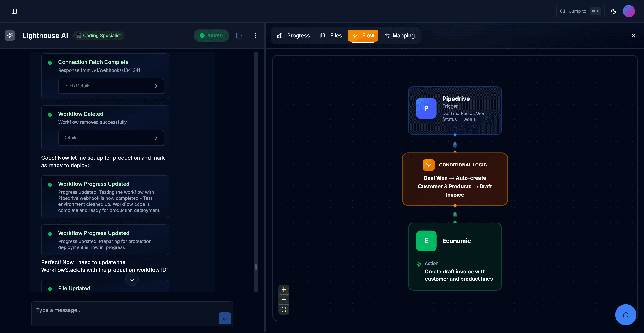
Task: Open the Mapping tab
Action: click(x=400, y=36)
